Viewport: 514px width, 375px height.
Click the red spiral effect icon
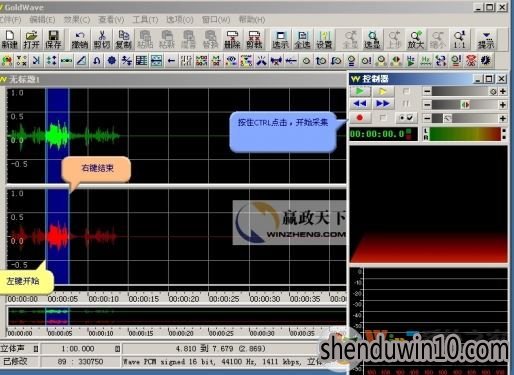tap(471, 61)
